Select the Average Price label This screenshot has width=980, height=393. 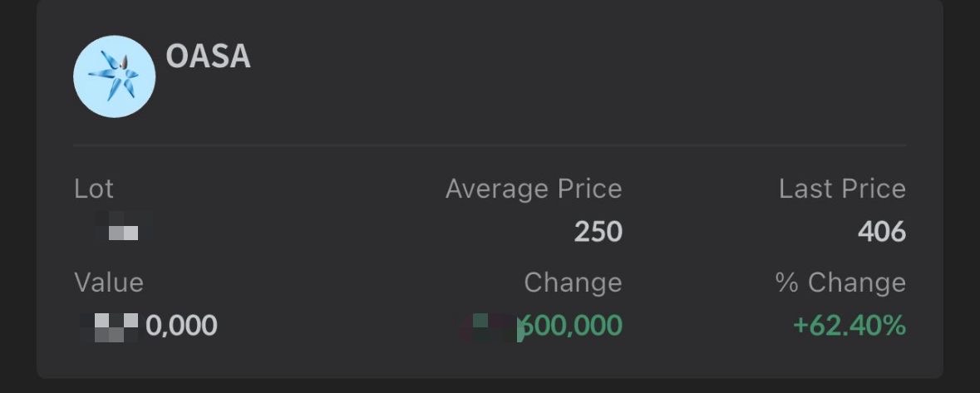pos(533,189)
